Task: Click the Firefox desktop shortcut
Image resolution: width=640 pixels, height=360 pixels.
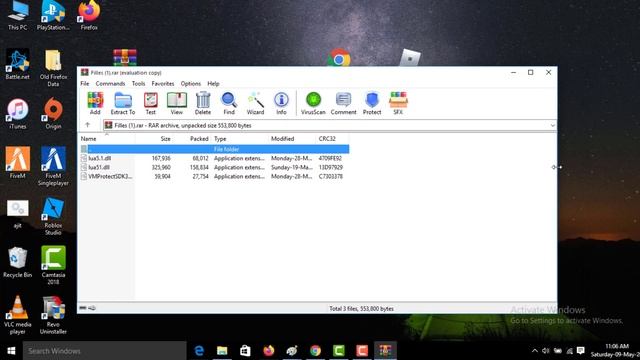Action: (x=89, y=16)
